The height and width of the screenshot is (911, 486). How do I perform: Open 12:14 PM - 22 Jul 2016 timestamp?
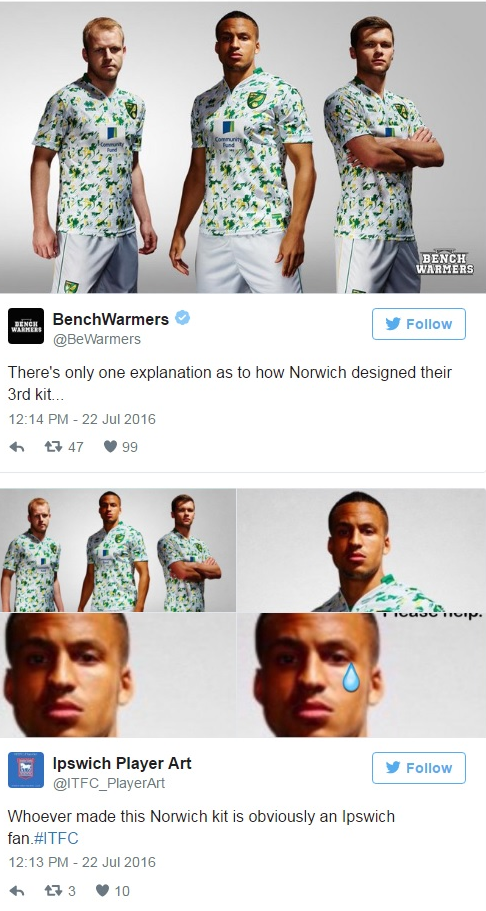tap(82, 419)
